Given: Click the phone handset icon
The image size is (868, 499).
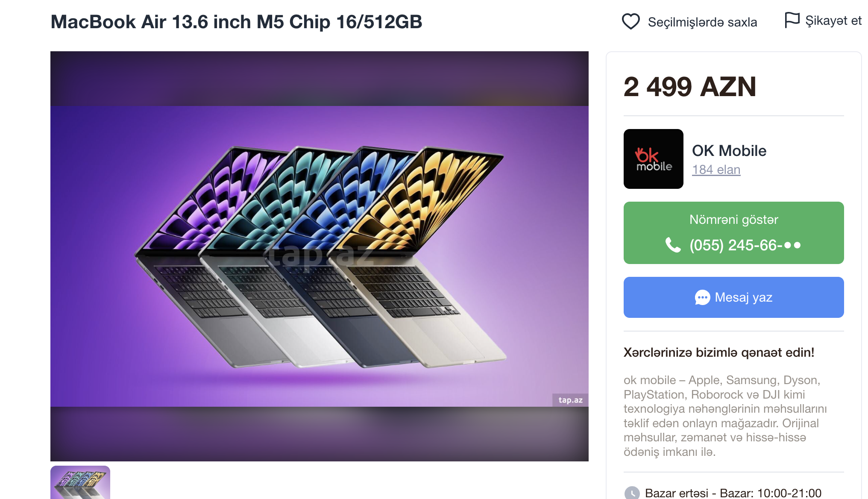Looking at the screenshot, I should 673,245.
